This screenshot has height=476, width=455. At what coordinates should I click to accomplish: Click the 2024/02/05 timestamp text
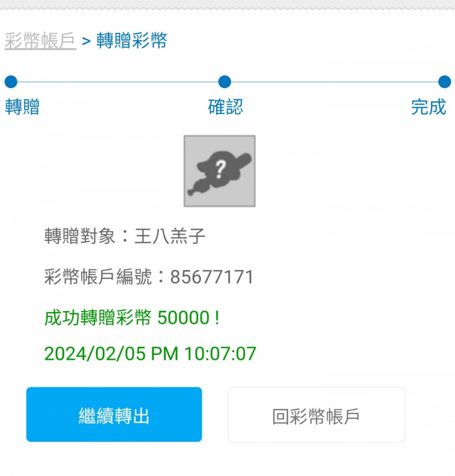coord(150,354)
